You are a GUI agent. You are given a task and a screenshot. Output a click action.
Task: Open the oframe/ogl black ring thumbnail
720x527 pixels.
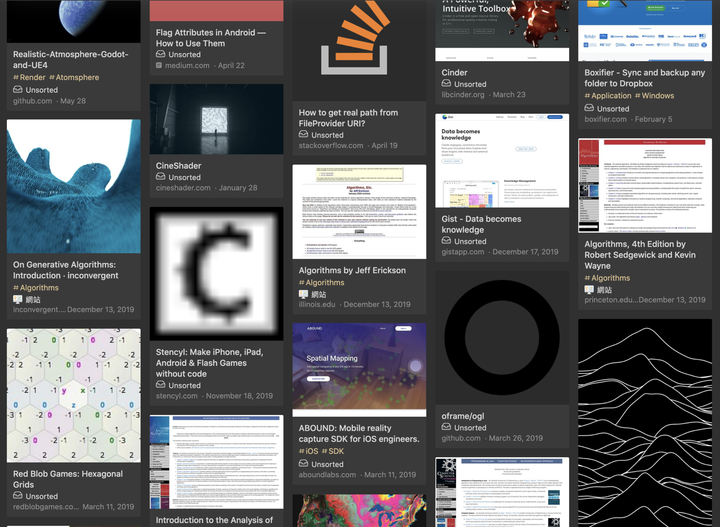coord(502,338)
